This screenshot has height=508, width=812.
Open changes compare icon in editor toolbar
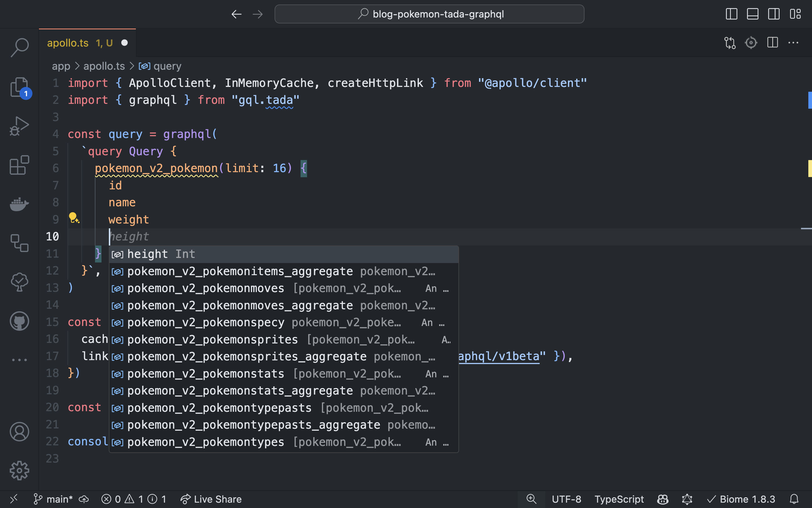(x=730, y=43)
